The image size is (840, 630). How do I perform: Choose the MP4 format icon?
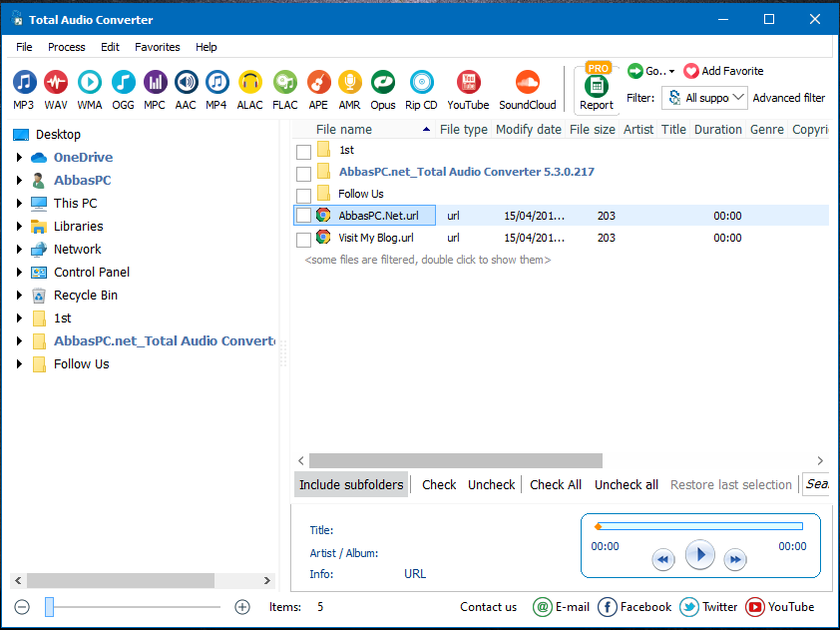[216, 83]
